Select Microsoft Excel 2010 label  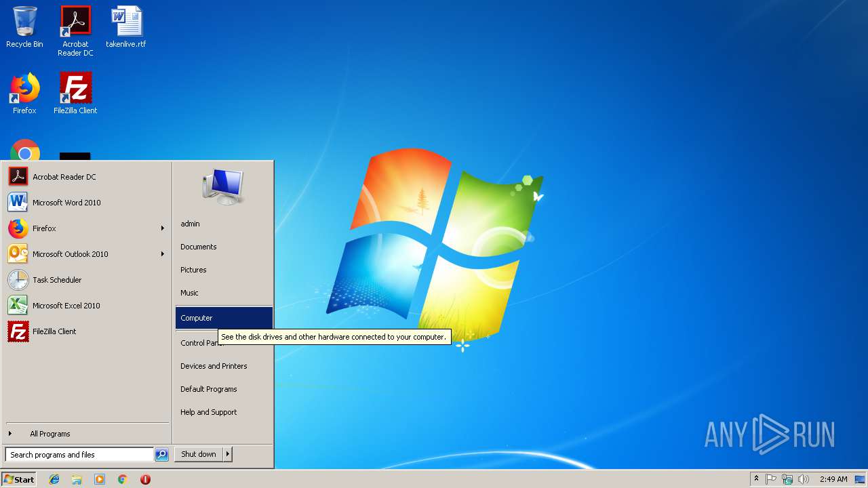66,306
